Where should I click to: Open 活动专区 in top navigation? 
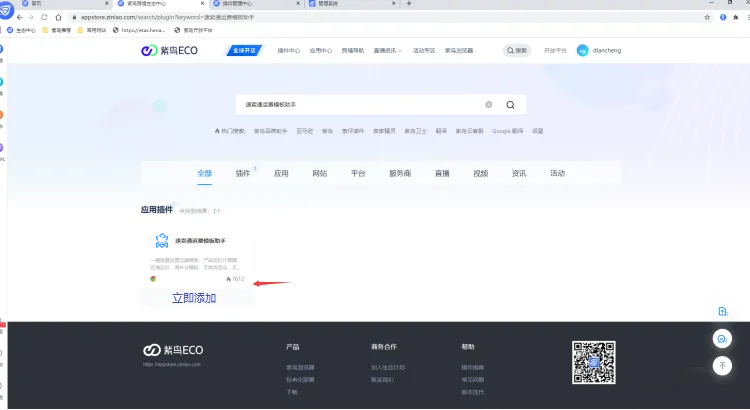(424, 50)
